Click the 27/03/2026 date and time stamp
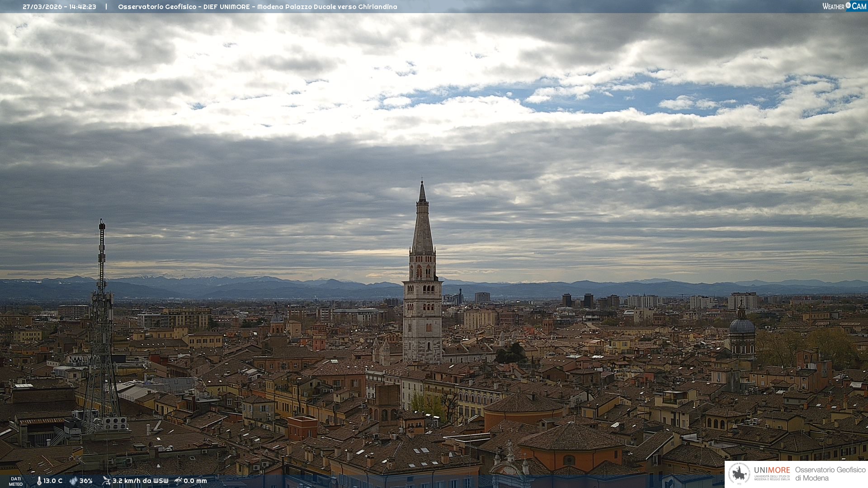The height and width of the screenshot is (488, 868). pyautogui.click(x=59, y=7)
